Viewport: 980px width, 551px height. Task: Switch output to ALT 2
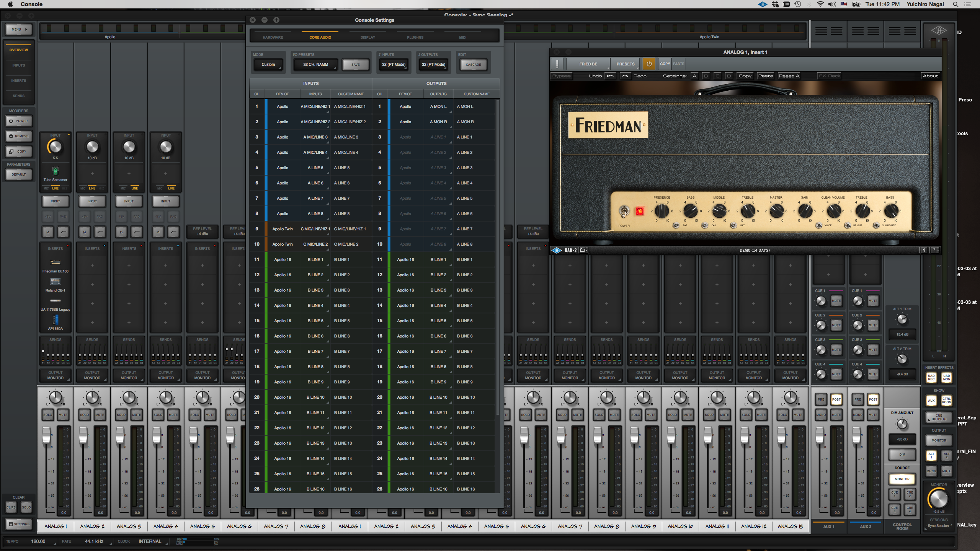(x=946, y=455)
